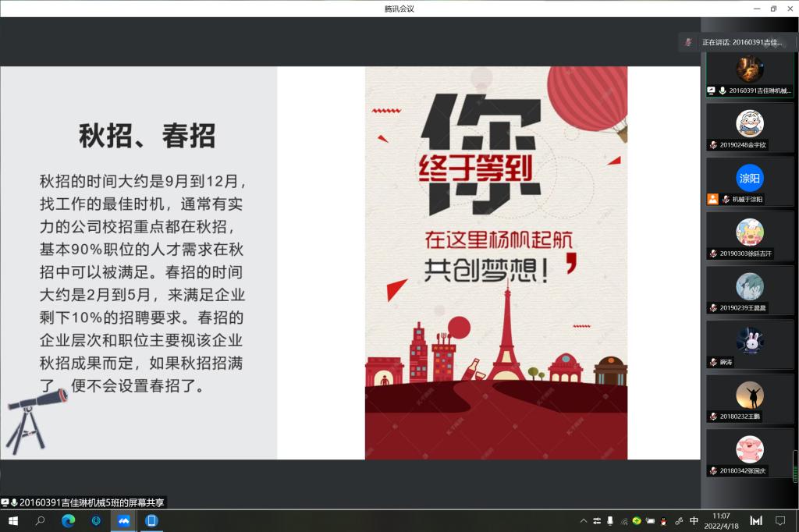Click the orange host icon beside 机械于凉阳
799x532 pixels.
point(712,199)
